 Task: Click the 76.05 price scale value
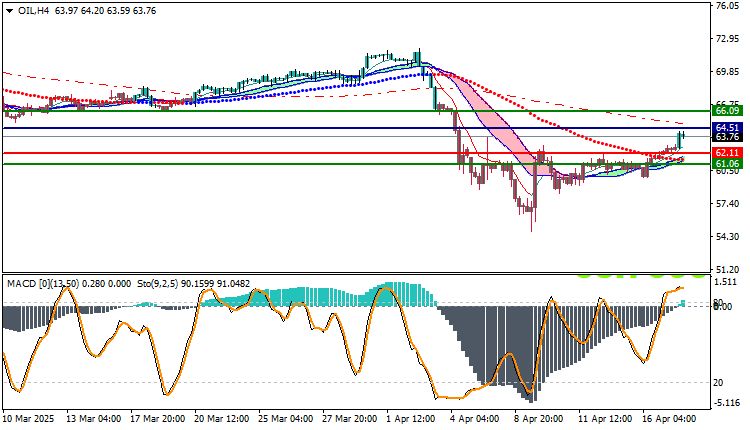[x=727, y=6]
